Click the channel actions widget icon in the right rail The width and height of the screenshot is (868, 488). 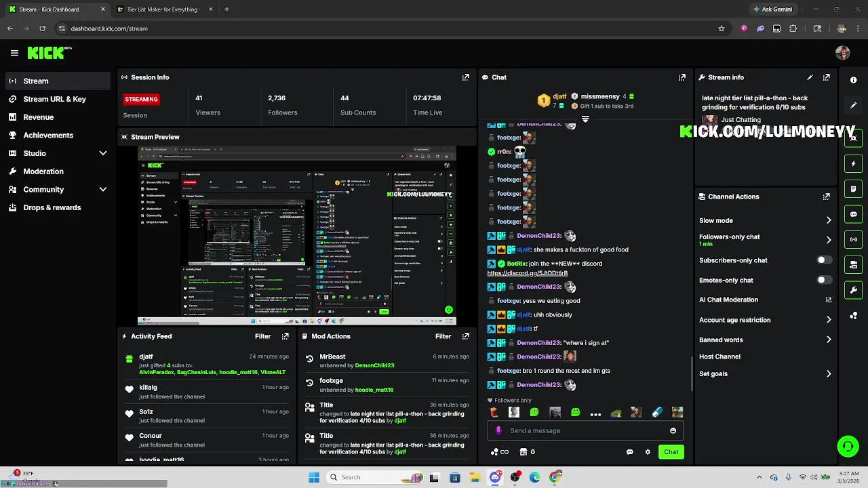pyautogui.click(x=853, y=264)
